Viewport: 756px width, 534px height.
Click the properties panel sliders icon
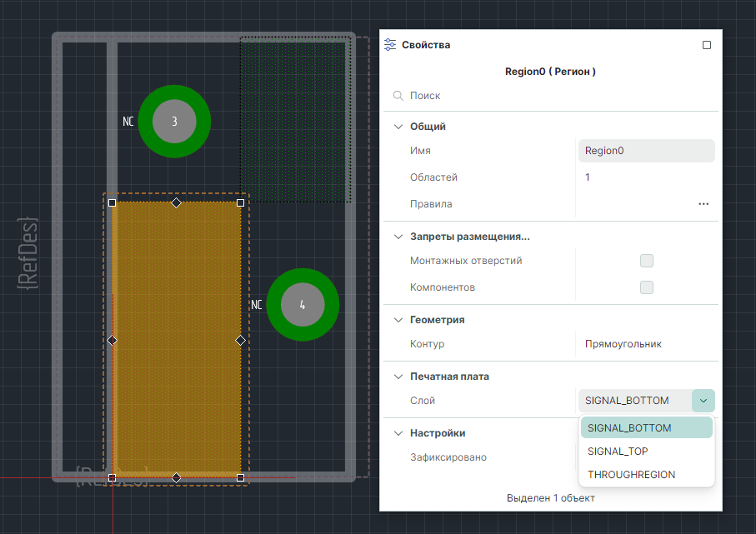click(390, 45)
